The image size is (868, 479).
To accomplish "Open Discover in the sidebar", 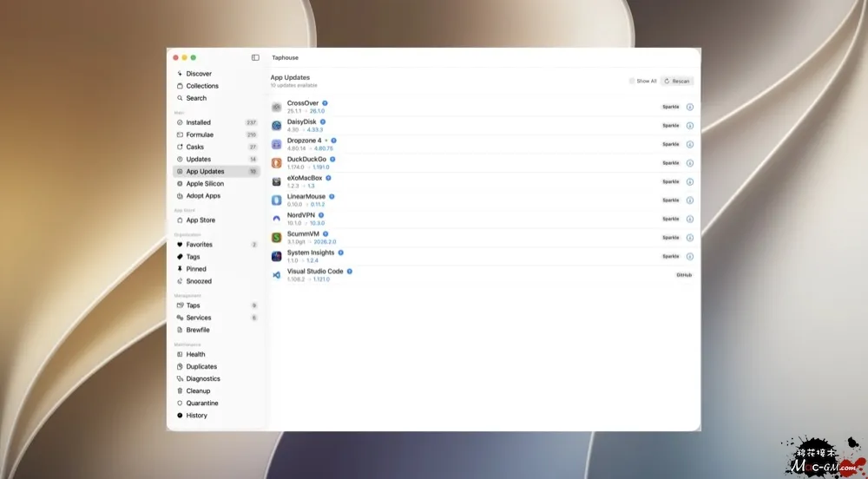I will [x=216, y=74].
